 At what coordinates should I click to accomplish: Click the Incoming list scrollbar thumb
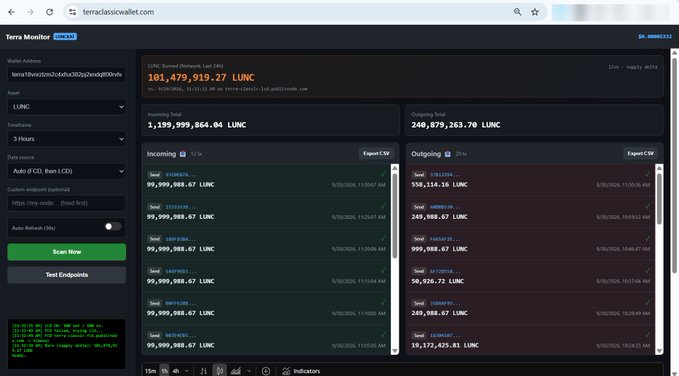click(394, 215)
